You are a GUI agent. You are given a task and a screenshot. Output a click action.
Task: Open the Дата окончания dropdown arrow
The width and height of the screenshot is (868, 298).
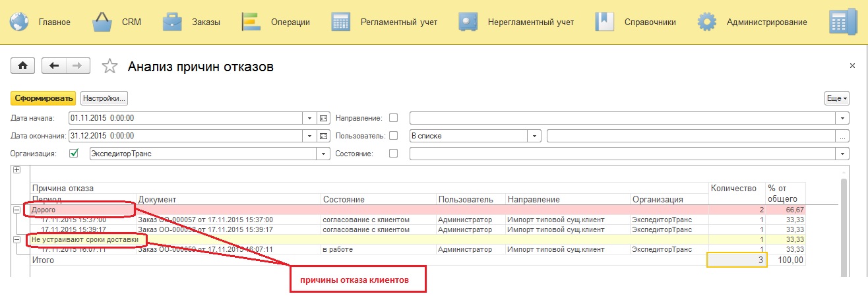pos(310,136)
